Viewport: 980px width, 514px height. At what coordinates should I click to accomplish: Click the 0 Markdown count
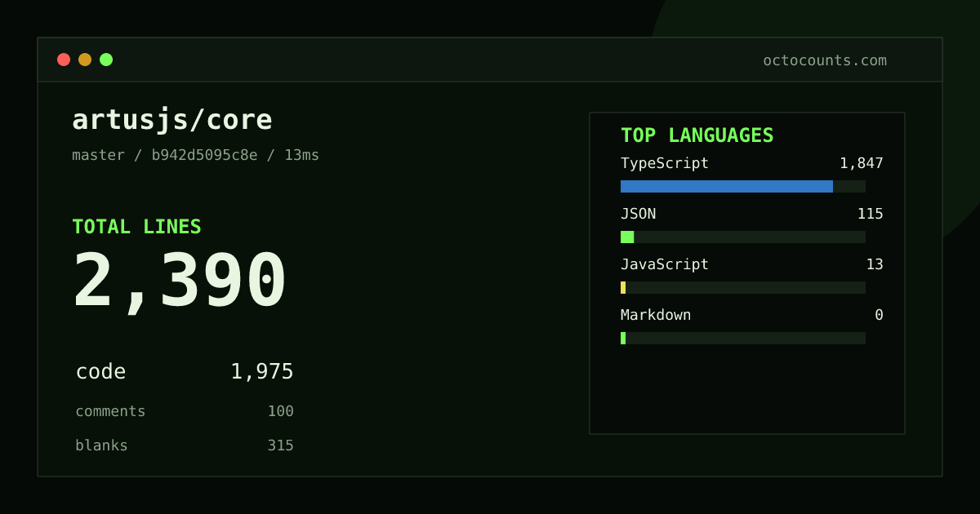pos(879,315)
